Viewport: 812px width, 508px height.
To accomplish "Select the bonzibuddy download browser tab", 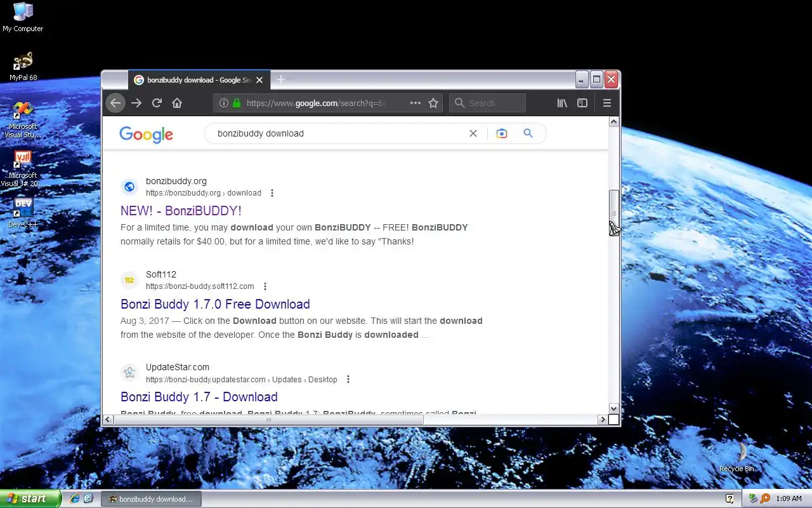I will [199, 80].
